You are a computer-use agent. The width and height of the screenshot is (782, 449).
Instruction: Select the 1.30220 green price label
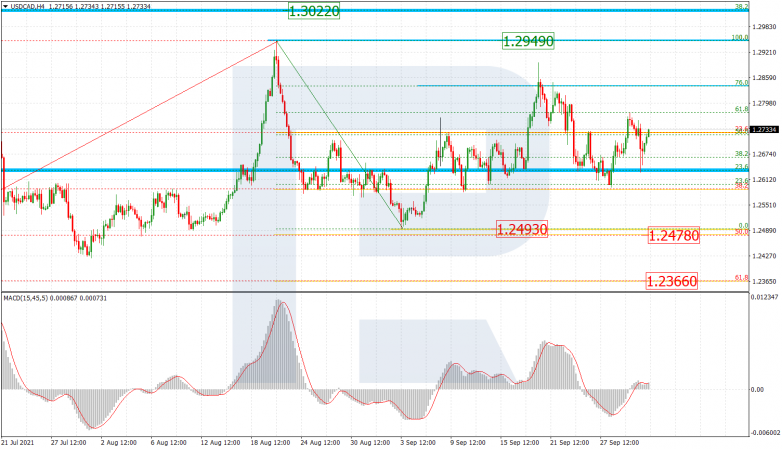tap(314, 11)
